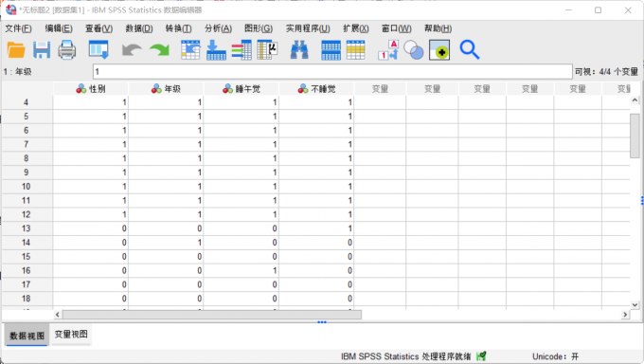
Task: Open the 分析(A) menu
Action: (x=218, y=28)
